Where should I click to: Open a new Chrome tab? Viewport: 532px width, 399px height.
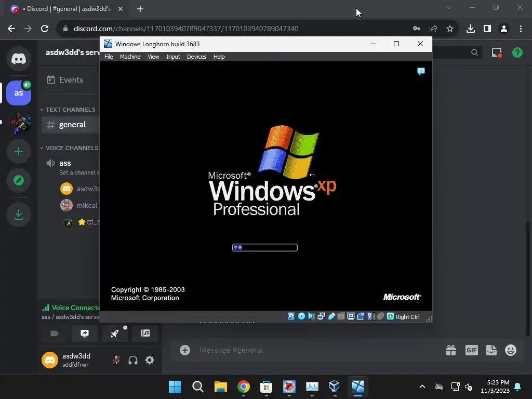click(140, 9)
